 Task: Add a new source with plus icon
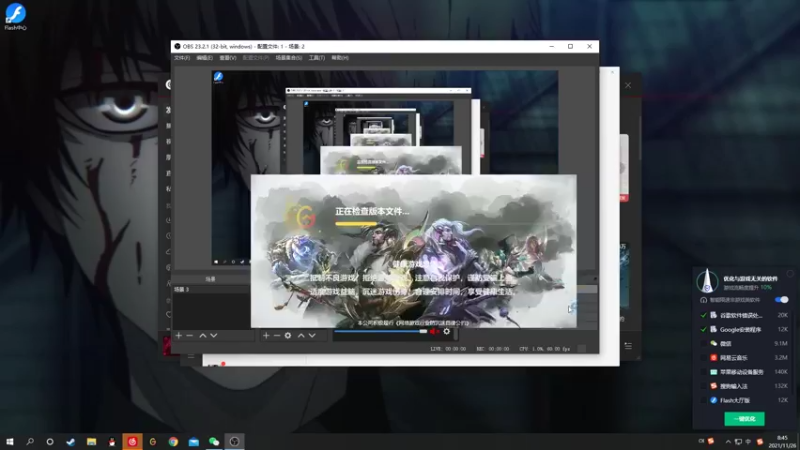coord(266,335)
